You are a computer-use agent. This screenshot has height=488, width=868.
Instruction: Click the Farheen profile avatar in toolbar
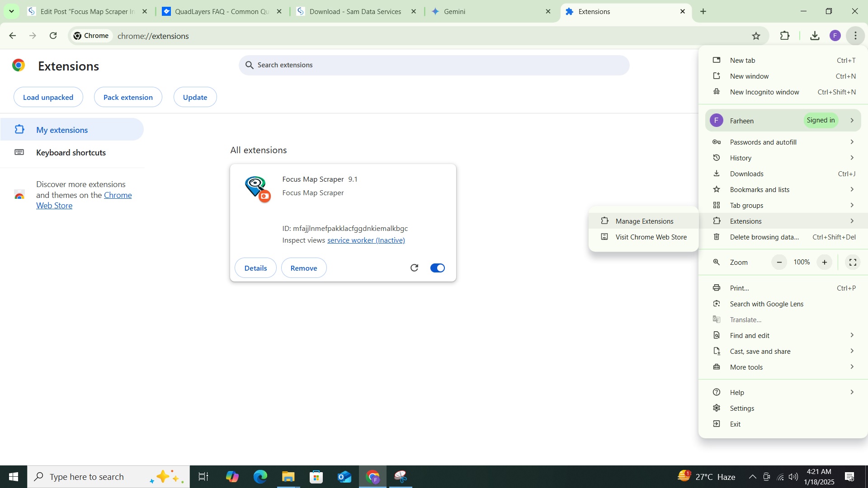pyautogui.click(x=835, y=36)
